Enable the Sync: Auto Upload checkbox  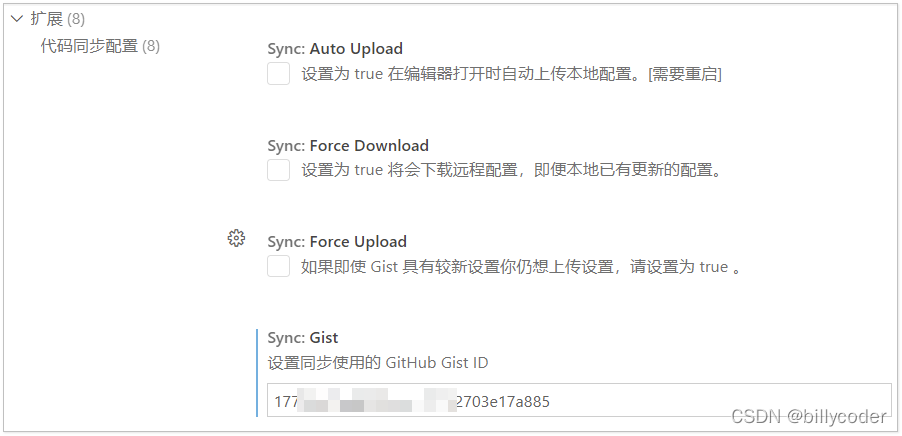click(x=279, y=74)
